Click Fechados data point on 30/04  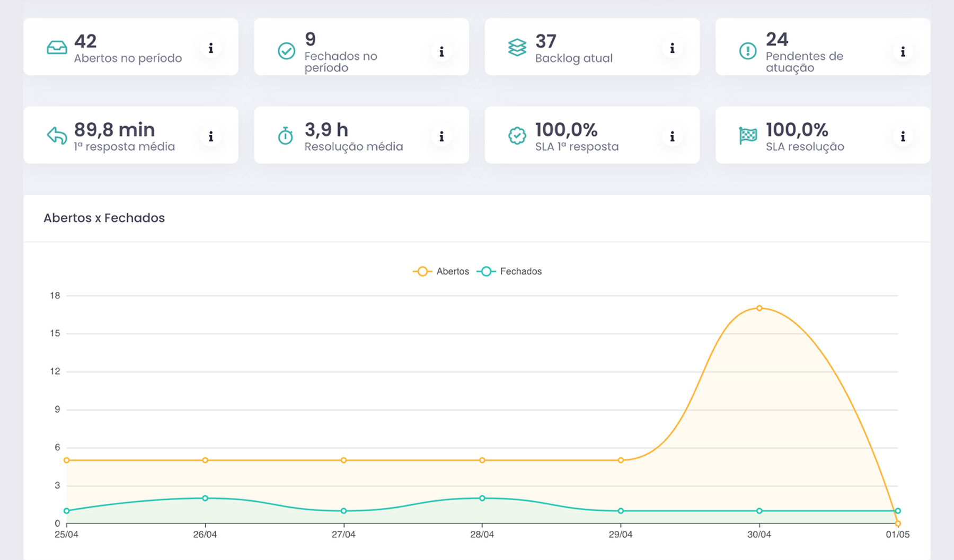tap(759, 511)
